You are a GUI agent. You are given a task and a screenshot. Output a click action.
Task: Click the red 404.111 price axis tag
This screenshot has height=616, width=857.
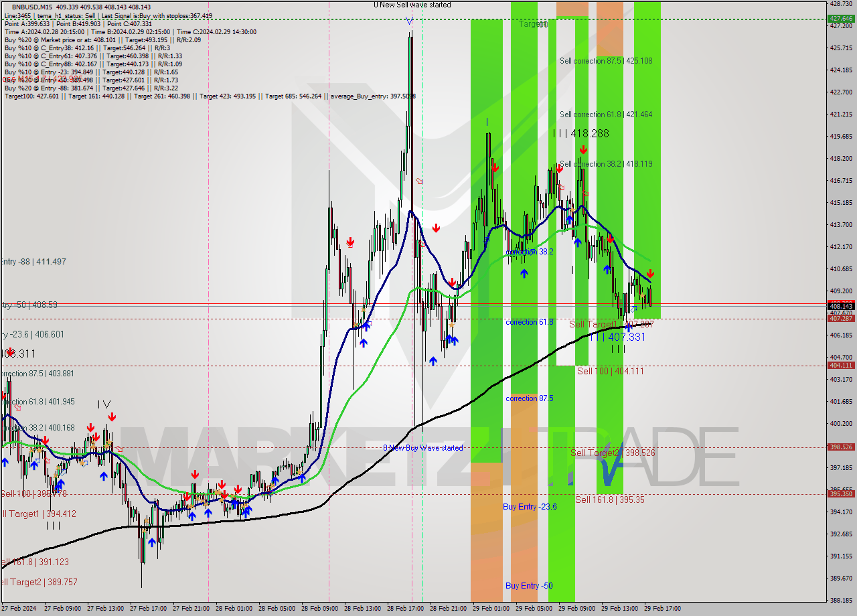click(841, 366)
